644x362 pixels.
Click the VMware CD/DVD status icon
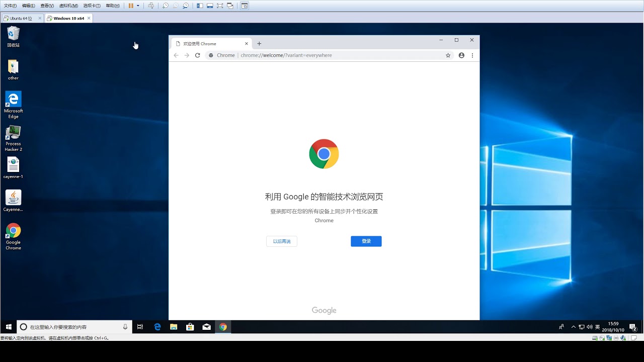602,338
